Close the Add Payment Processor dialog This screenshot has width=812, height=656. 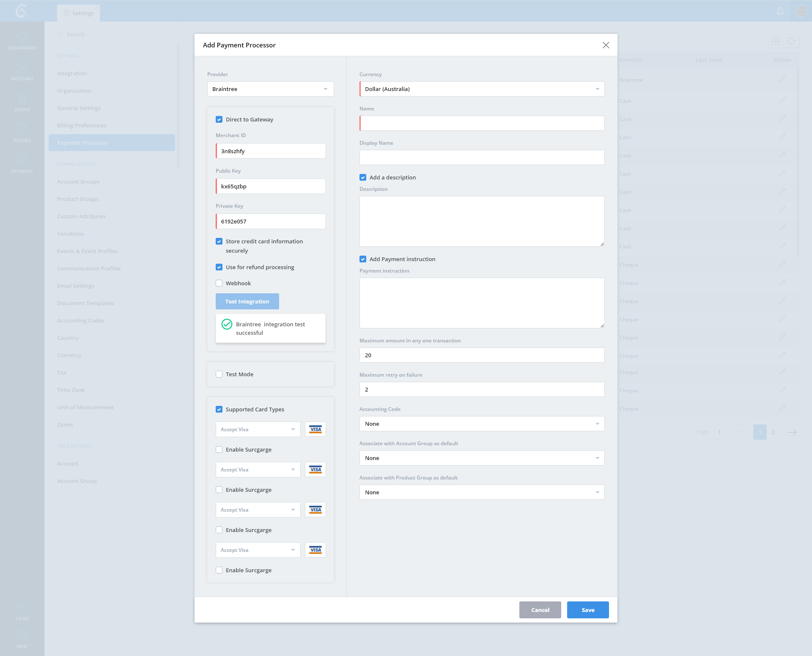[606, 45]
